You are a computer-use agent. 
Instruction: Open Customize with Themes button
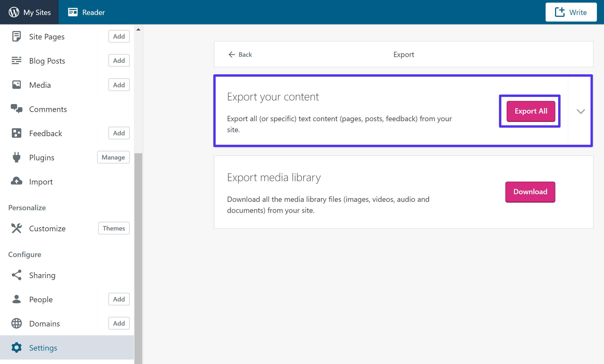(113, 228)
